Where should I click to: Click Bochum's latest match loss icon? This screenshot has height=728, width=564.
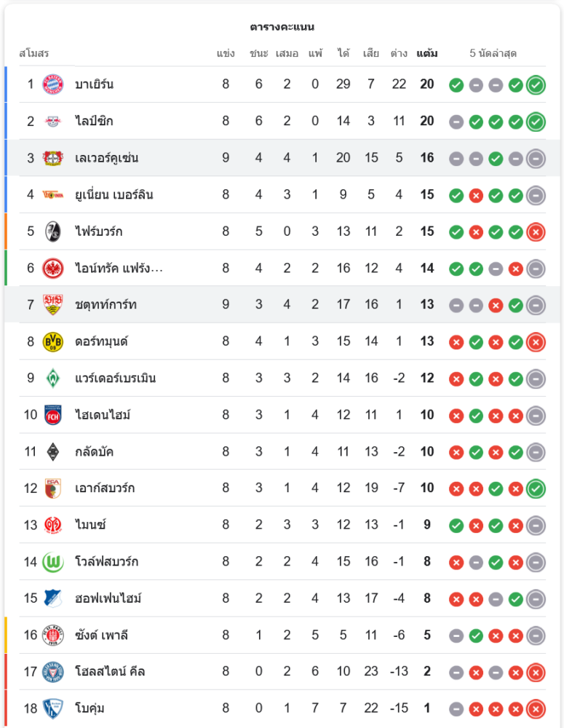(x=536, y=708)
